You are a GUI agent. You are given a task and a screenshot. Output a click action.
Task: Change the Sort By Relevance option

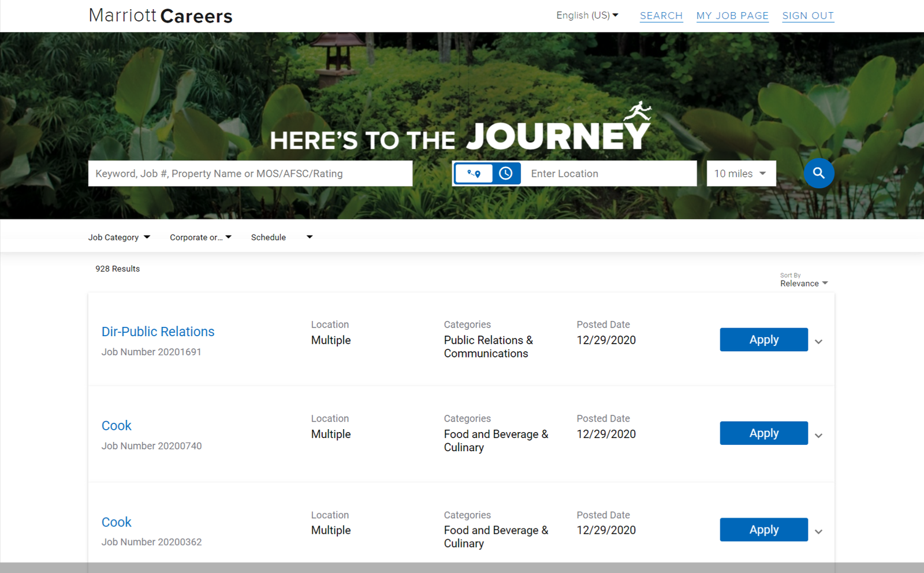click(x=803, y=283)
